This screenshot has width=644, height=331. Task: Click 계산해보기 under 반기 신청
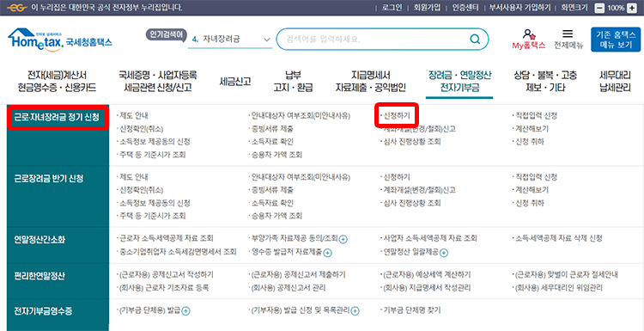click(531, 190)
